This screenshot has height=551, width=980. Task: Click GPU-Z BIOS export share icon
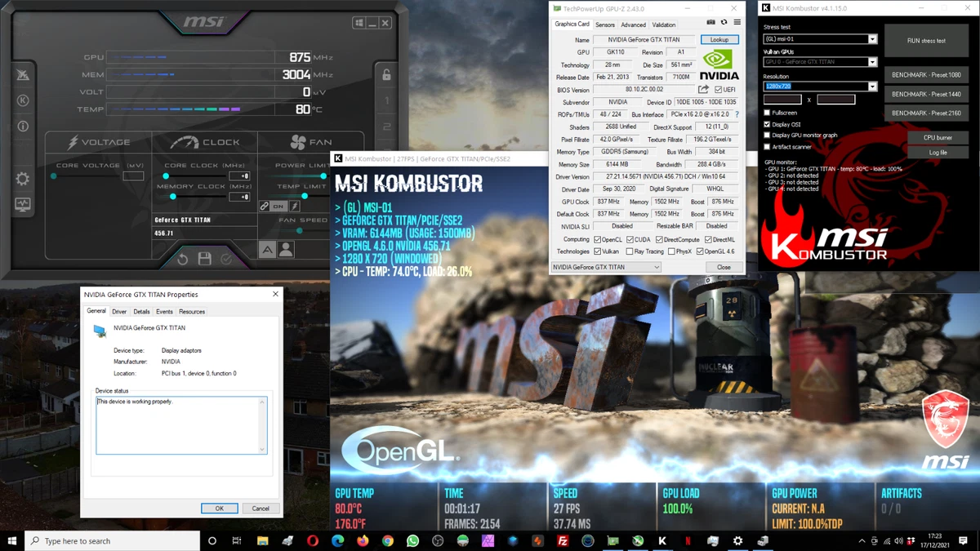[703, 89]
